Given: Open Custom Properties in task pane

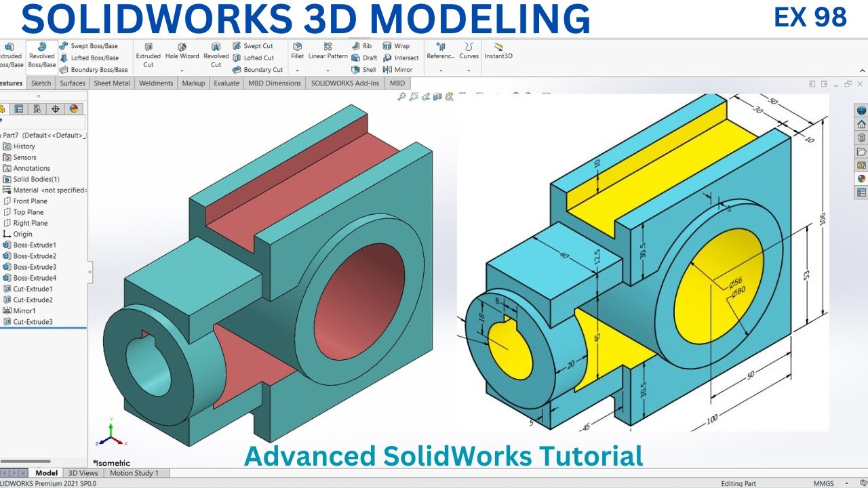Looking at the screenshot, I should 861,192.
